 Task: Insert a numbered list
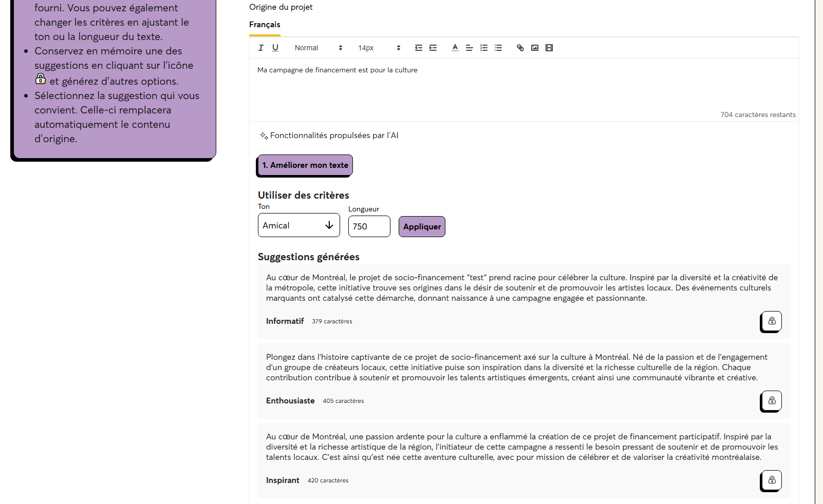[483, 48]
